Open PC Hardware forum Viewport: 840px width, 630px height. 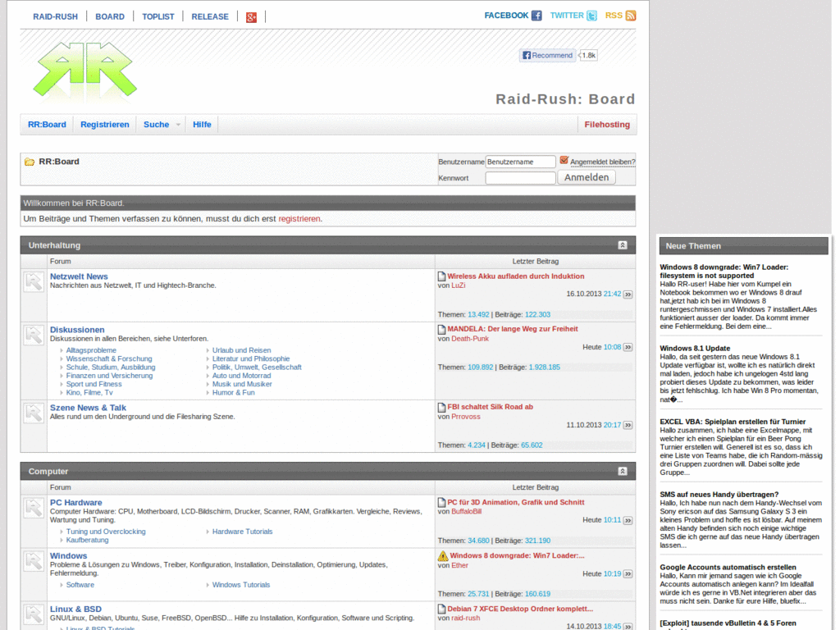click(76, 503)
